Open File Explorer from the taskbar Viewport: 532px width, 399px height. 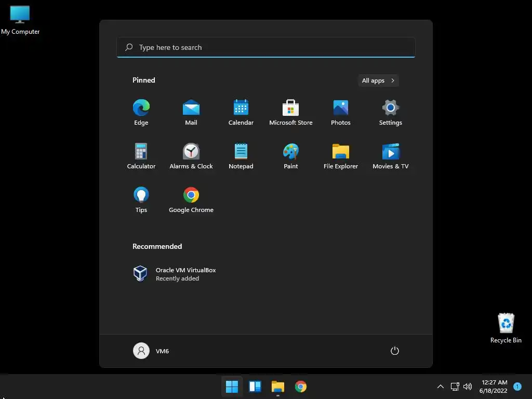(x=277, y=387)
